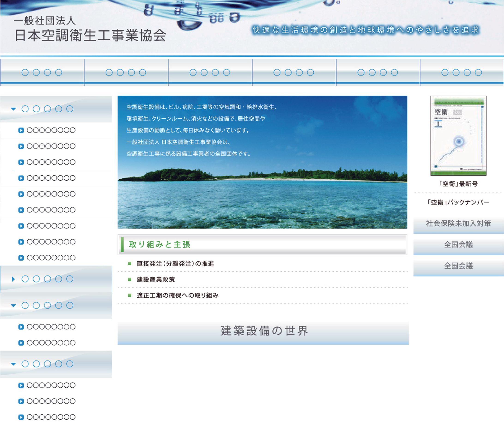Open the 社会保険未加入対策 button
The height and width of the screenshot is (422, 504).
click(x=458, y=224)
